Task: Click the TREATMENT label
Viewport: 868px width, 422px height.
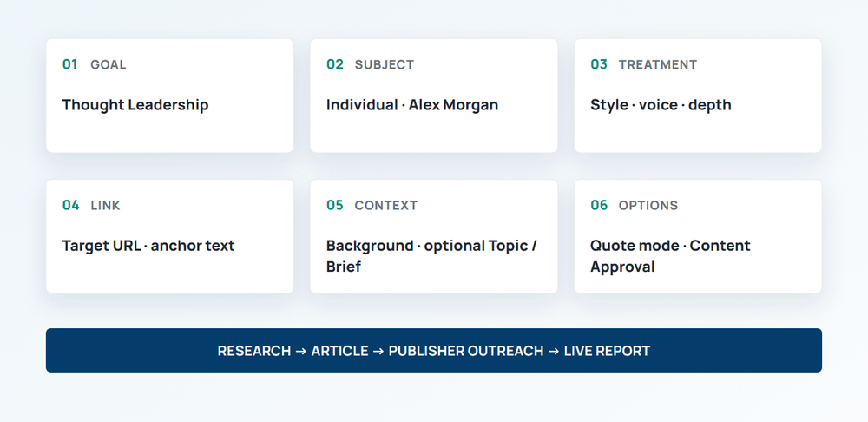Action: (658, 64)
